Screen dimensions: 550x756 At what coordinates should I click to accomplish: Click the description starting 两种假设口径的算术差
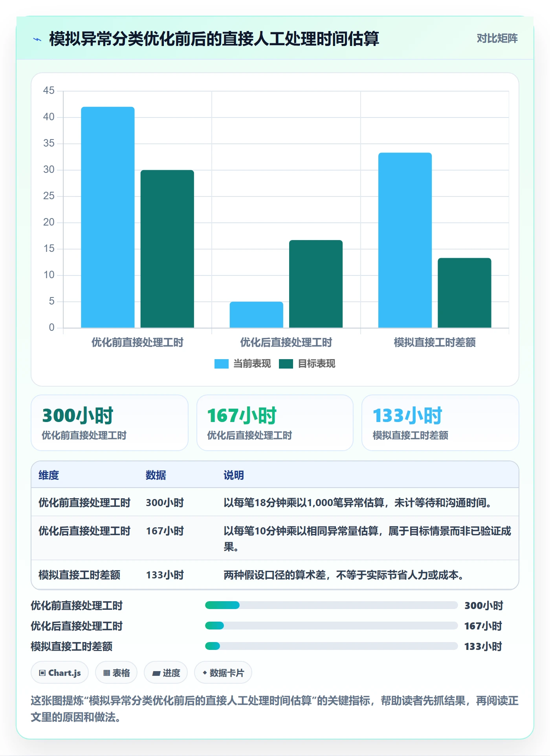pyautogui.click(x=344, y=575)
